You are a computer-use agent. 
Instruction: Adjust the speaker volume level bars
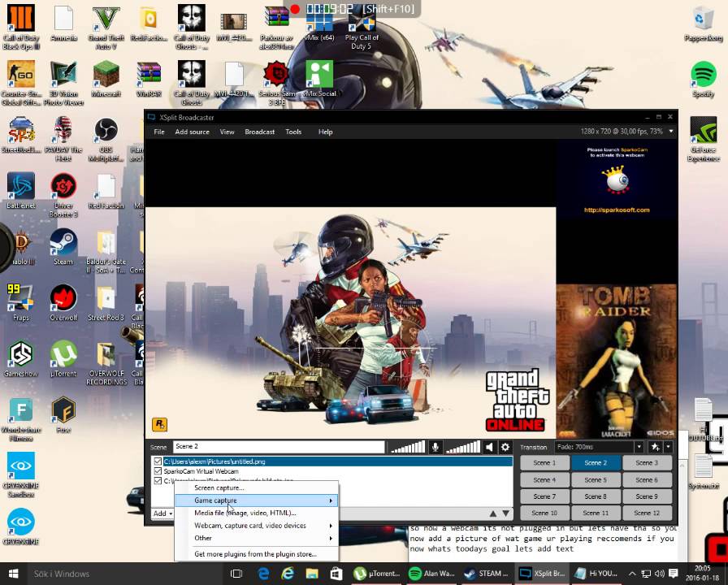(x=462, y=447)
